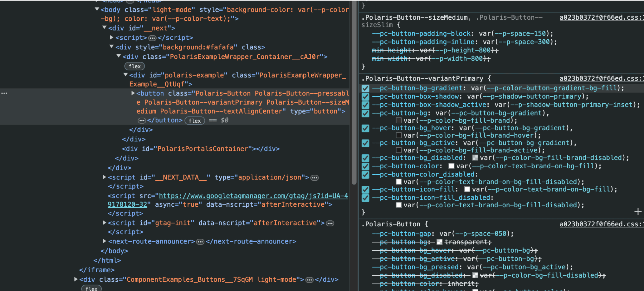This screenshot has height=291, width=644.
Task: Open swatch under --pc-button-color_disabled
Action: tap(398, 182)
